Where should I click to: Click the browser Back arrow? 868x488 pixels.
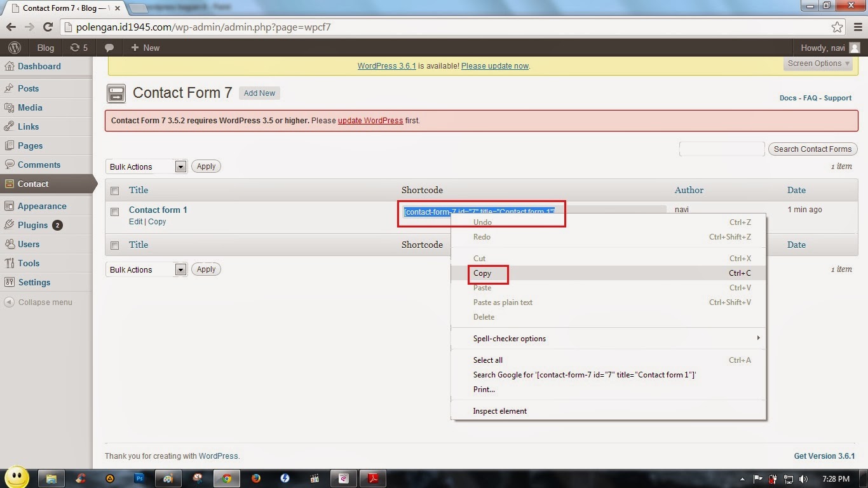tap(11, 27)
